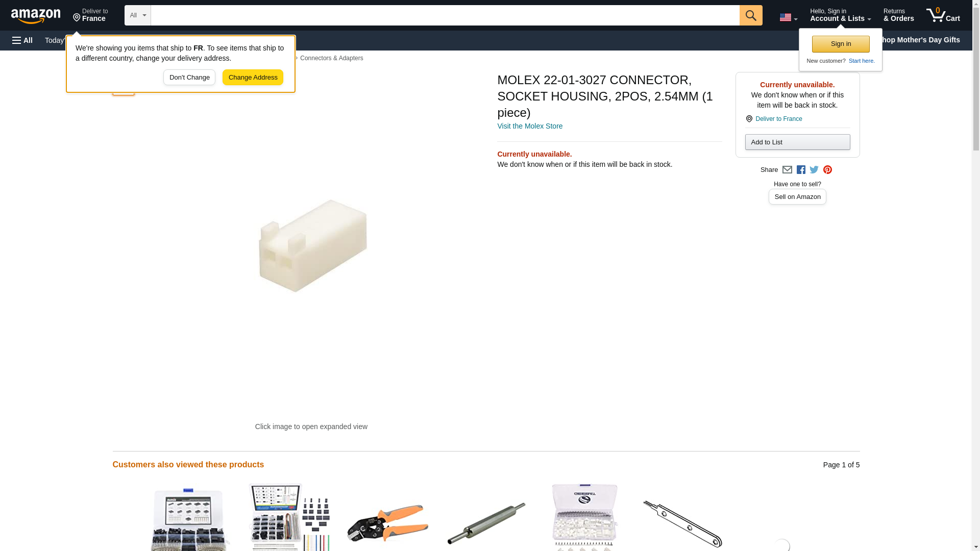Open the All hamburger menu
Viewport: 980px width, 551px height.
pyautogui.click(x=22, y=40)
